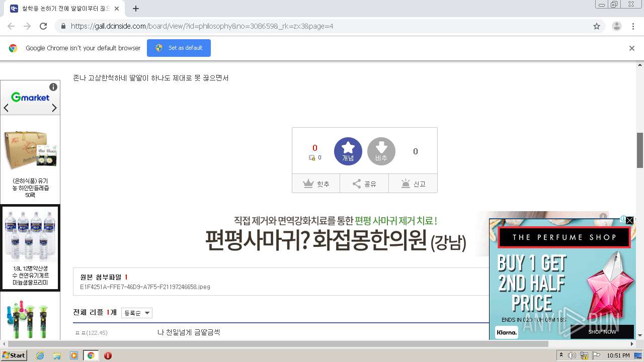Viewport: 644px width, 362px height.
Task: Open the Chrome profile avatar
Action: point(616,26)
